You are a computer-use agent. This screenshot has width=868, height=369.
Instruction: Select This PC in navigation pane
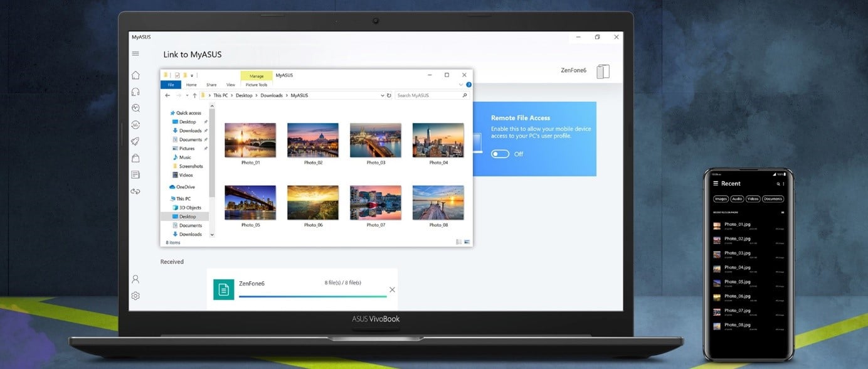tap(180, 199)
